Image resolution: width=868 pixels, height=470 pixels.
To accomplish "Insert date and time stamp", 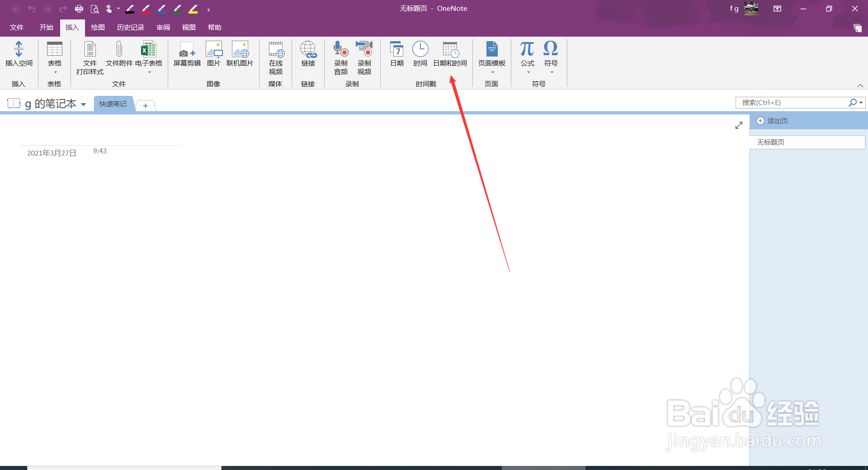I will (450, 54).
